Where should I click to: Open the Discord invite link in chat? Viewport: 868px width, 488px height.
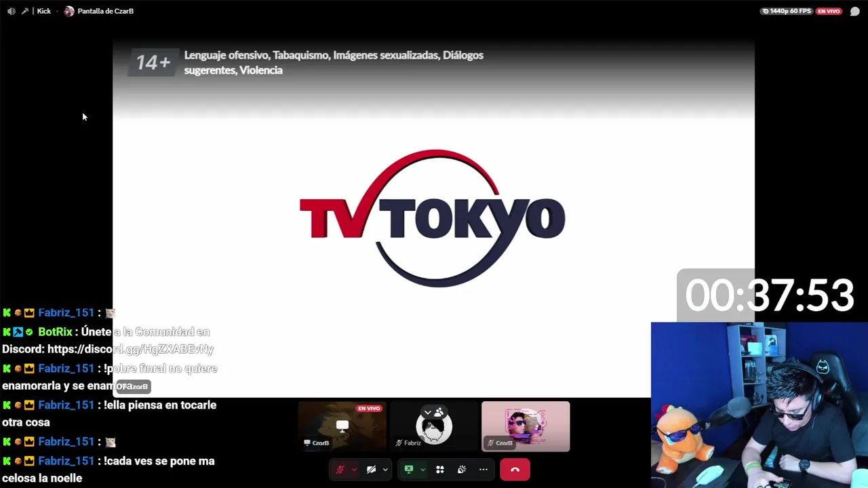point(130,349)
